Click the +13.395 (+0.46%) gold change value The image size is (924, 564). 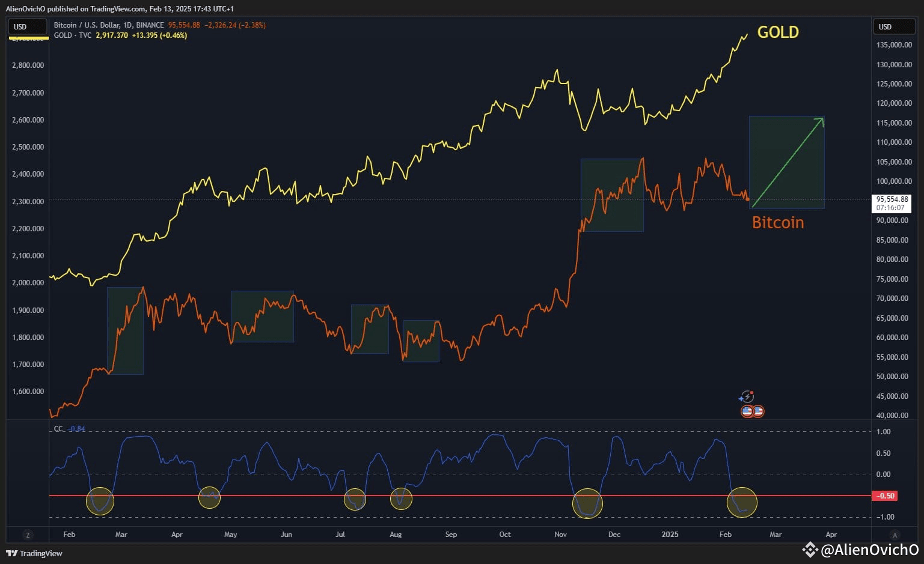[x=159, y=35]
